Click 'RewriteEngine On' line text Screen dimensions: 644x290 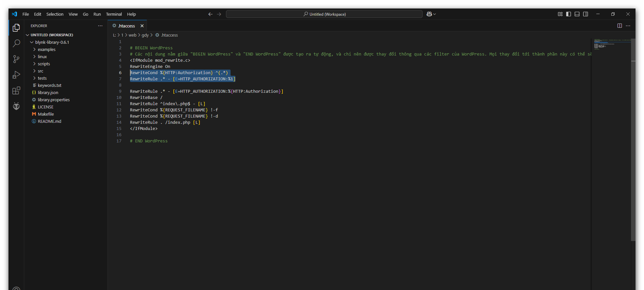(150, 67)
